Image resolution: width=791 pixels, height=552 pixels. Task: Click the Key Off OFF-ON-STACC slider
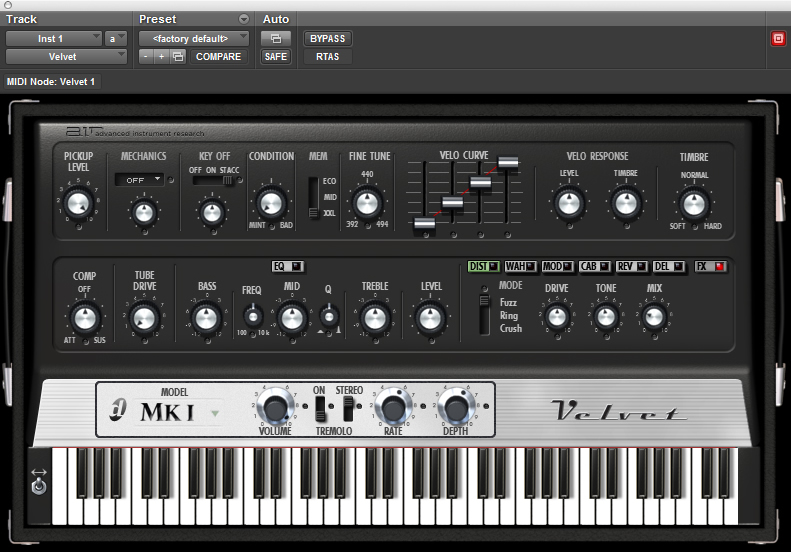pyautogui.click(x=213, y=181)
